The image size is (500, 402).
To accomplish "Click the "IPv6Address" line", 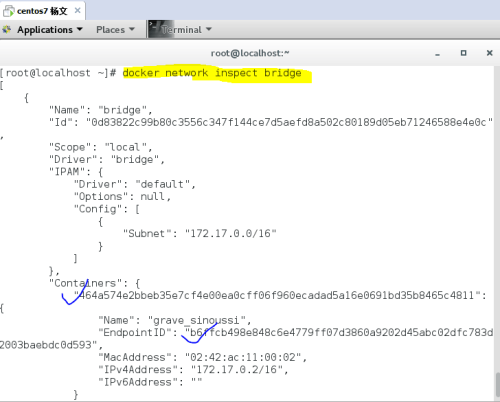I will coord(150,382).
